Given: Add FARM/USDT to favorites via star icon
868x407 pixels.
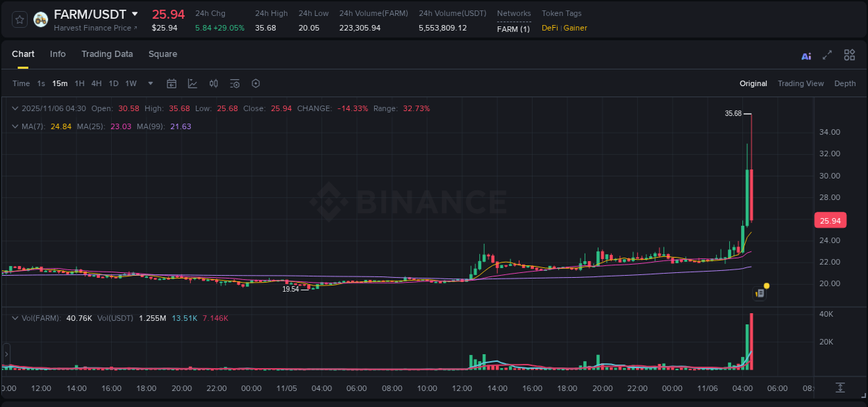Looking at the screenshot, I should click(19, 19).
